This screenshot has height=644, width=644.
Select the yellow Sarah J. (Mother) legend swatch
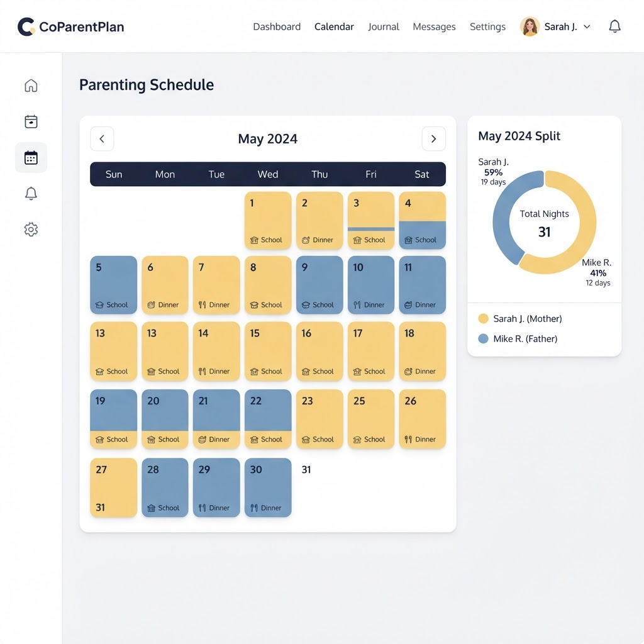coord(484,319)
